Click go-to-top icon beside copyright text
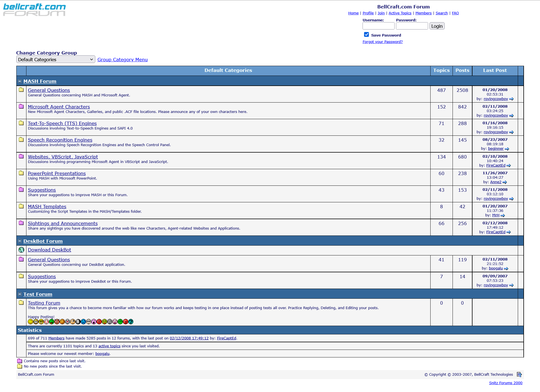This screenshot has height=392, width=540. (x=519, y=375)
